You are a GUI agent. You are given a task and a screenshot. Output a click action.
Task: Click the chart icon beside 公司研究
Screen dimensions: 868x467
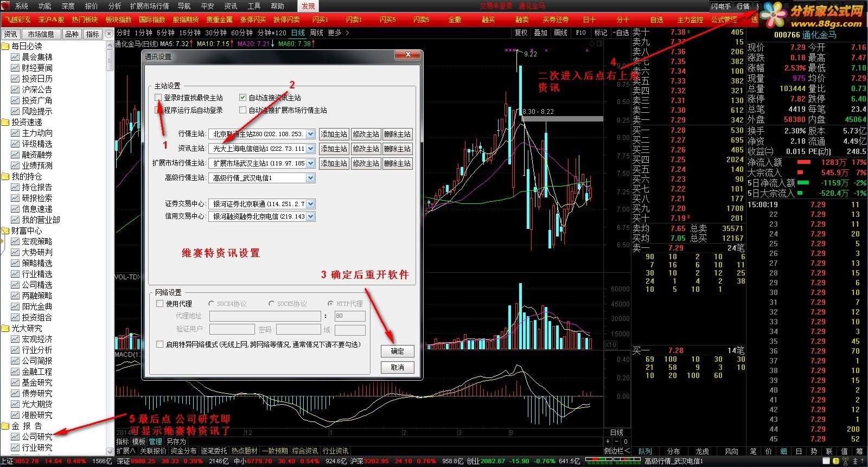(x=15, y=437)
